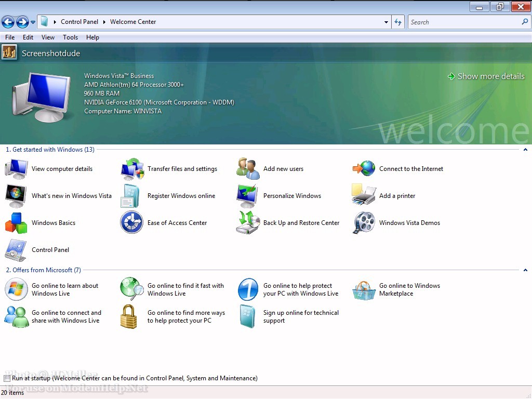Click the connect and share people icon
The width and height of the screenshot is (532, 399).
click(x=16, y=316)
